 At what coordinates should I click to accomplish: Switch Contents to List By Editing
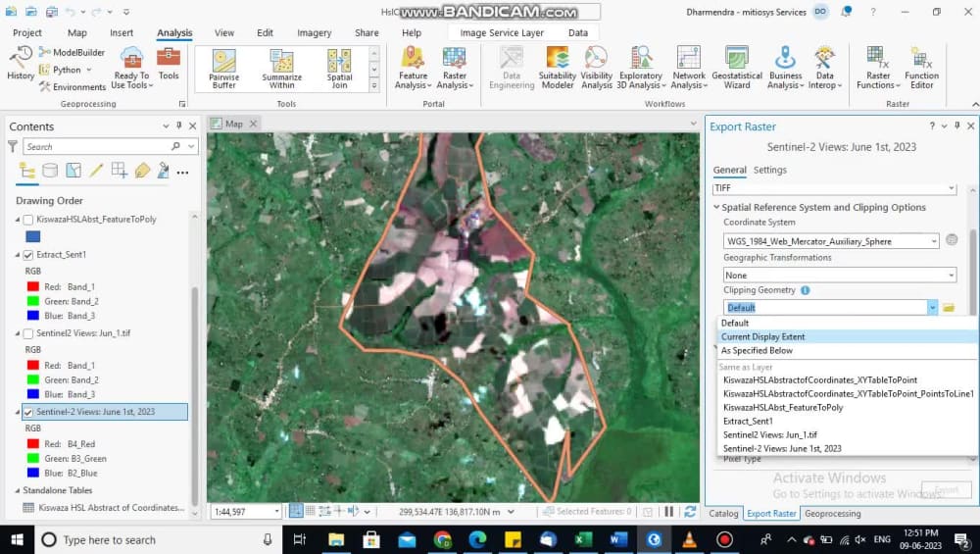[x=96, y=171]
